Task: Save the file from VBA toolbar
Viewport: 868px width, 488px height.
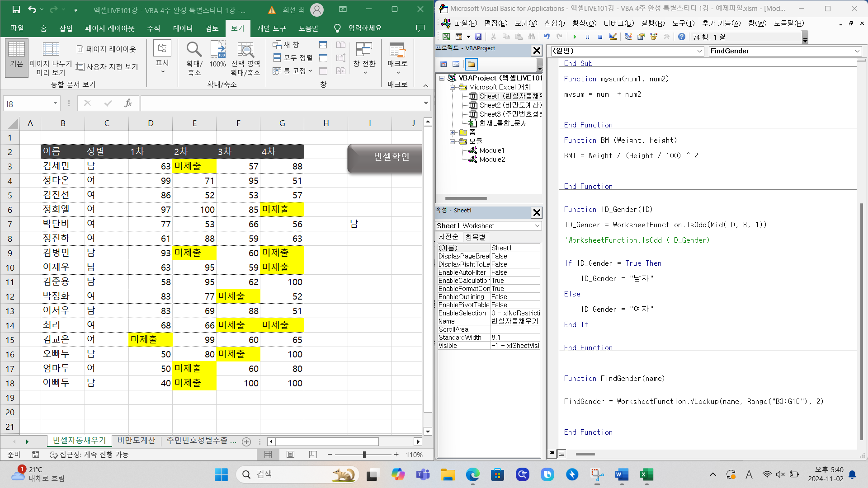Action: [x=478, y=37]
